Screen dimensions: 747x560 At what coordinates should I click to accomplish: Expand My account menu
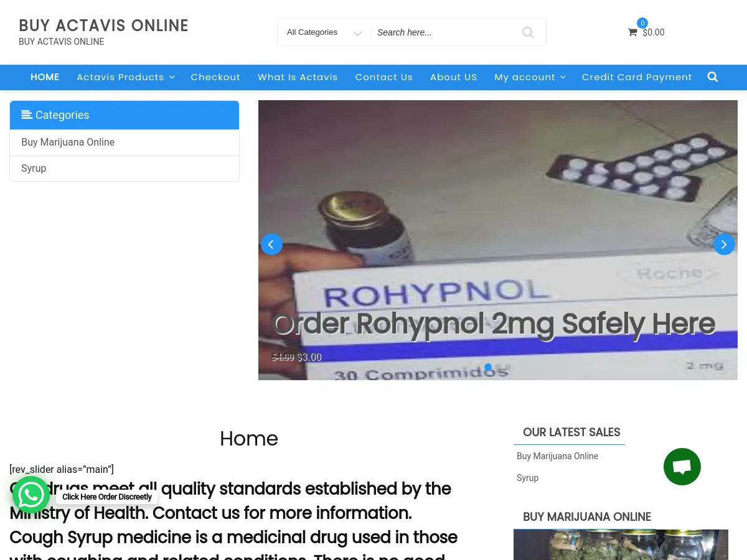pyautogui.click(x=530, y=77)
